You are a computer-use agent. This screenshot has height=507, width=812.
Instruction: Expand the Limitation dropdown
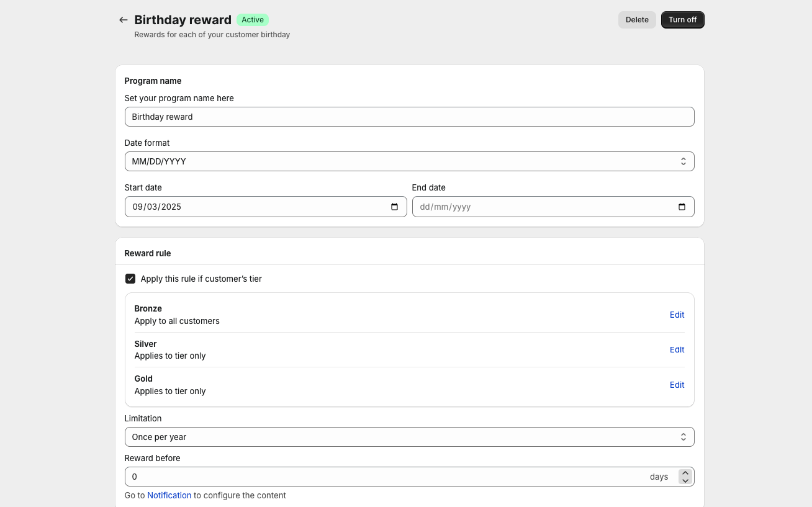409,437
